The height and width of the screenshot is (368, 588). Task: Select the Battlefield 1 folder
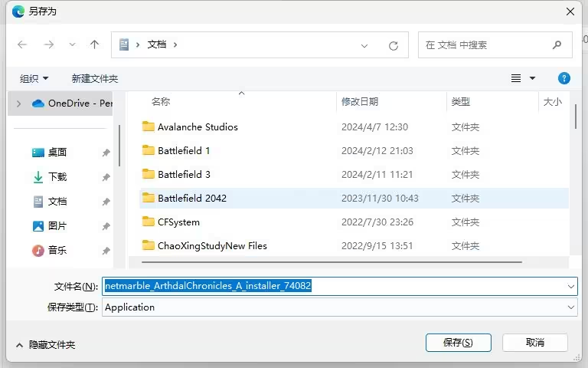tap(184, 150)
